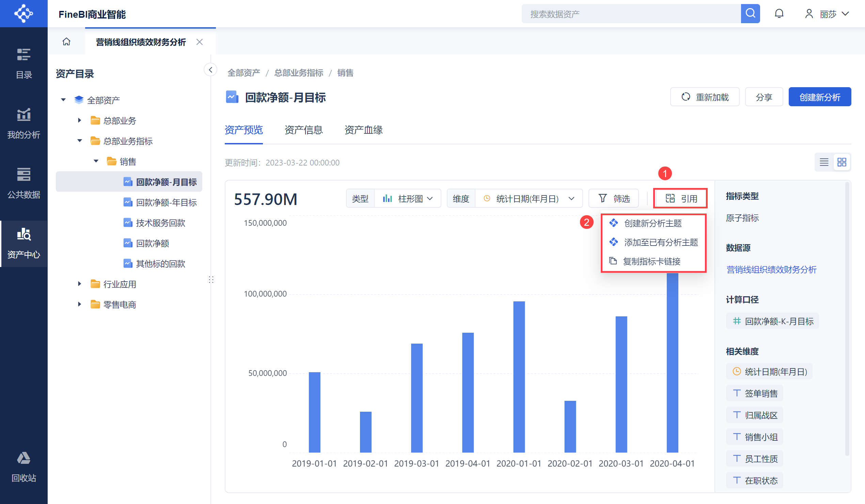Image resolution: width=865 pixels, height=504 pixels.
Task: Click the 行业应用 folder icon
Action: pos(95,284)
